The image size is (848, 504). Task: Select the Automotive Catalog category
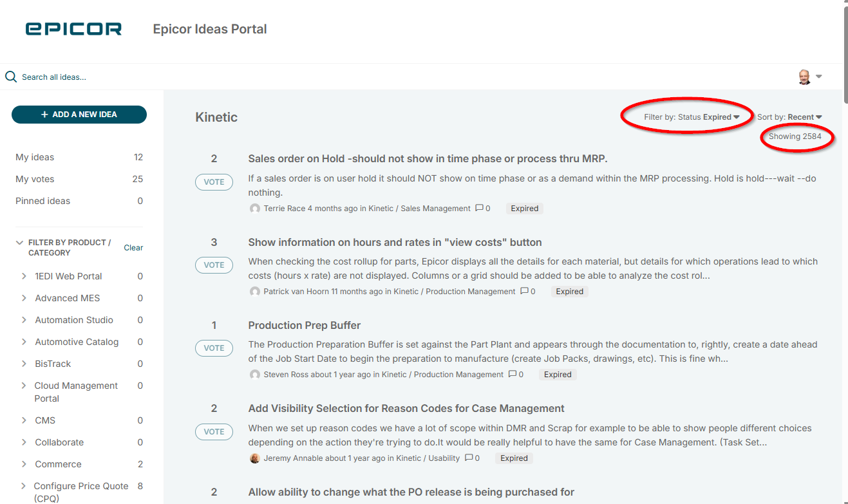(x=77, y=342)
